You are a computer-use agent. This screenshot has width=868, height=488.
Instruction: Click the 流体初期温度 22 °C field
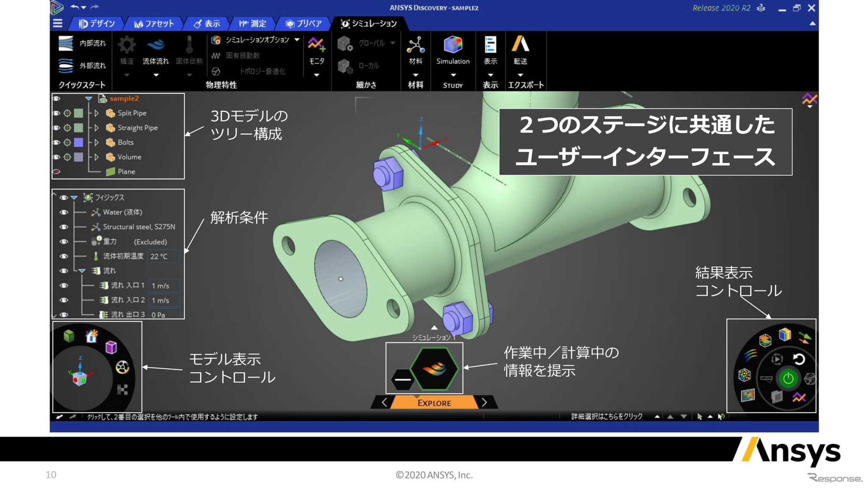coord(163,256)
